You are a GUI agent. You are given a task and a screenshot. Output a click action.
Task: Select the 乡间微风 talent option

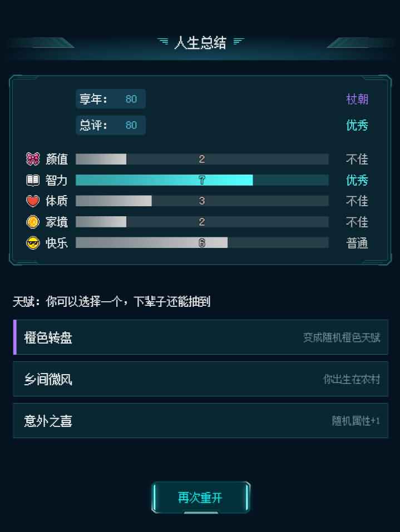click(x=200, y=379)
